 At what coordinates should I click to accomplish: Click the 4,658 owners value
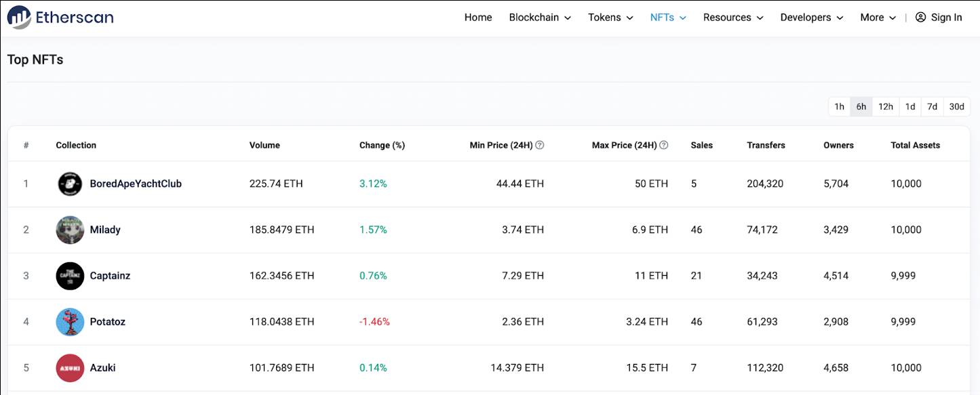(x=836, y=368)
